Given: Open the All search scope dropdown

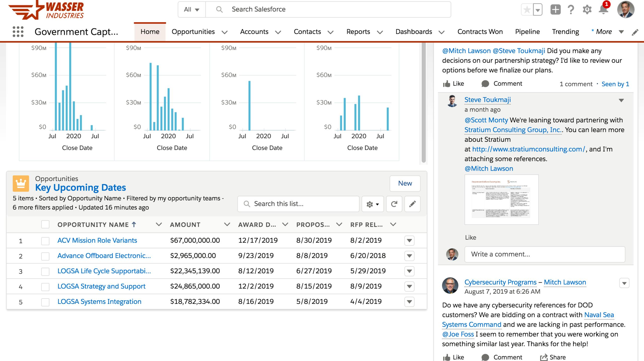Looking at the screenshot, I should click(x=192, y=10).
